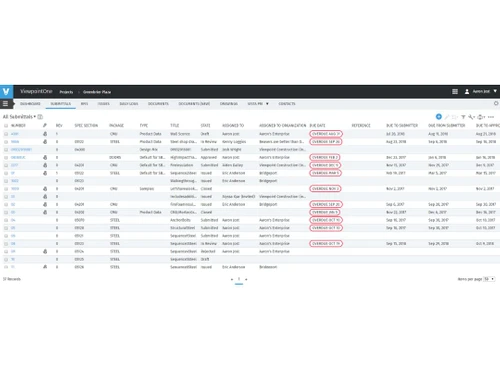
Task: Open the more options ellipsis
Action: tap(491, 117)
